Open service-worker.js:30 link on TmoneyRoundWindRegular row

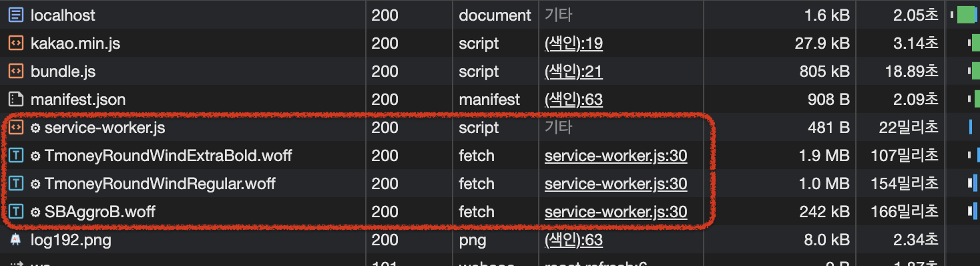coord(616,184)
